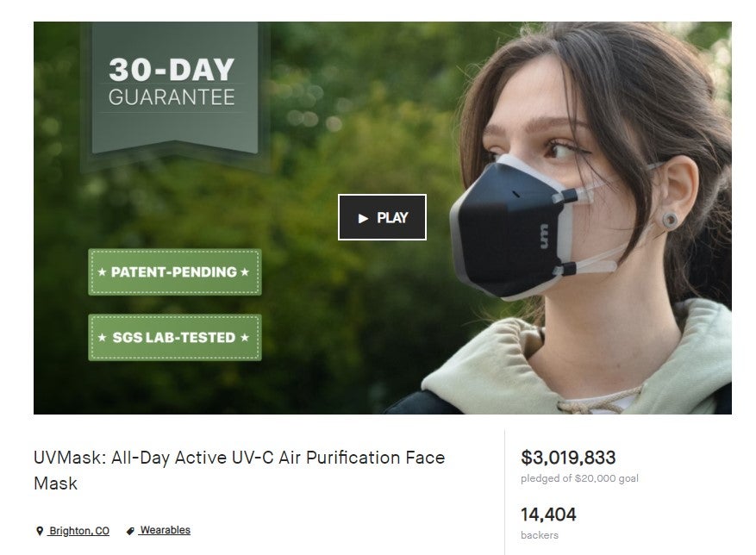Screen dimensions: 756x555
Task: Click the black face mask in video
Action: 503,231
